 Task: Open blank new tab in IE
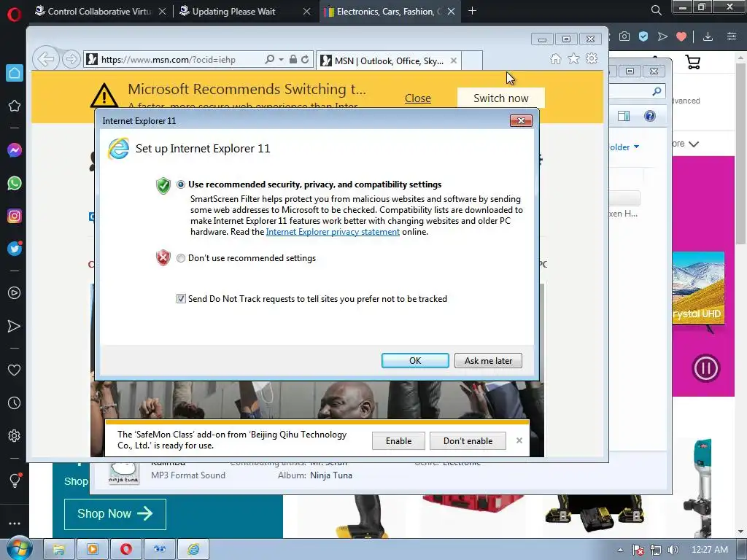pos(472,61)
